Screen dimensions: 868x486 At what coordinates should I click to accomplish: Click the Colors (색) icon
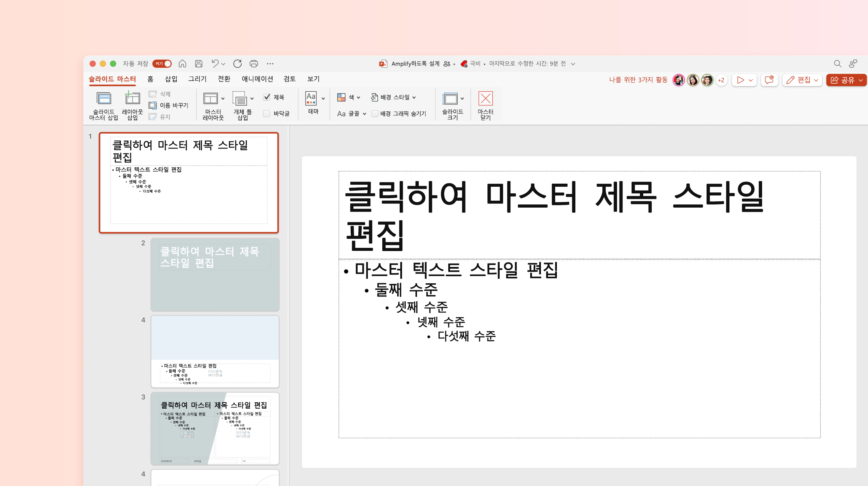(x=341, y=97)
